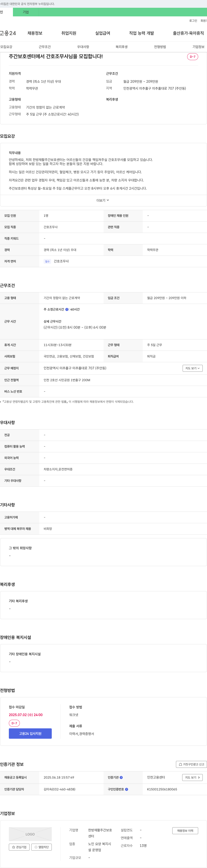Click the deadline text 2025.07.02 (수) 24:00

pyautogui.click(x=26, y=715)
